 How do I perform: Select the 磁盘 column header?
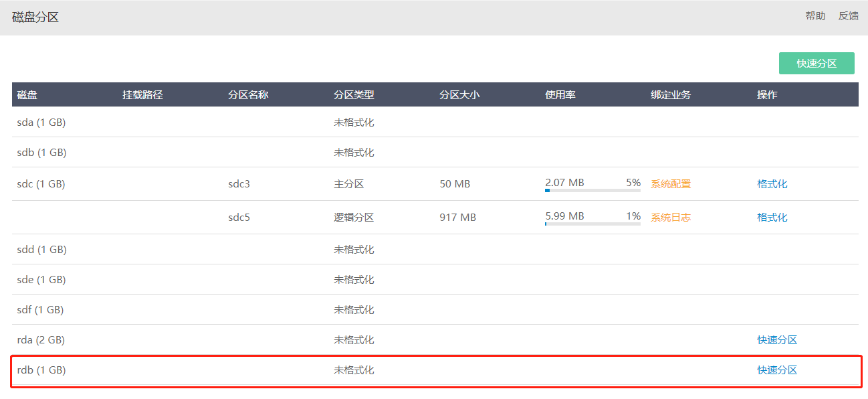pos(27,95)
